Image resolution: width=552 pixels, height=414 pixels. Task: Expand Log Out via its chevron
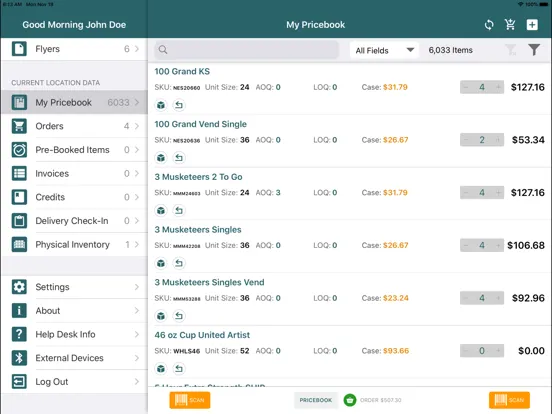pyautogui.click(x=137, y=382)
